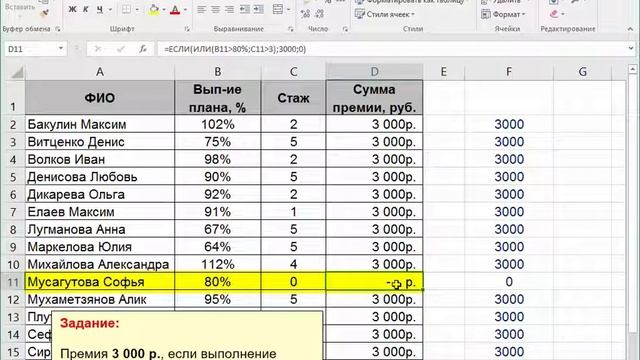Collapse the ribbon with chevron
The image size is (640, 360).
click(x=631, y=29)
